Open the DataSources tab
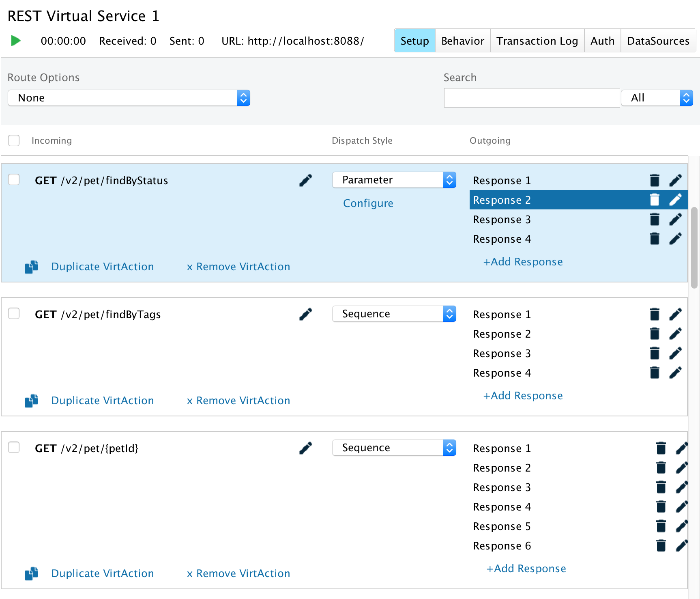Screen dimensions: 700x599 (658, 41)
